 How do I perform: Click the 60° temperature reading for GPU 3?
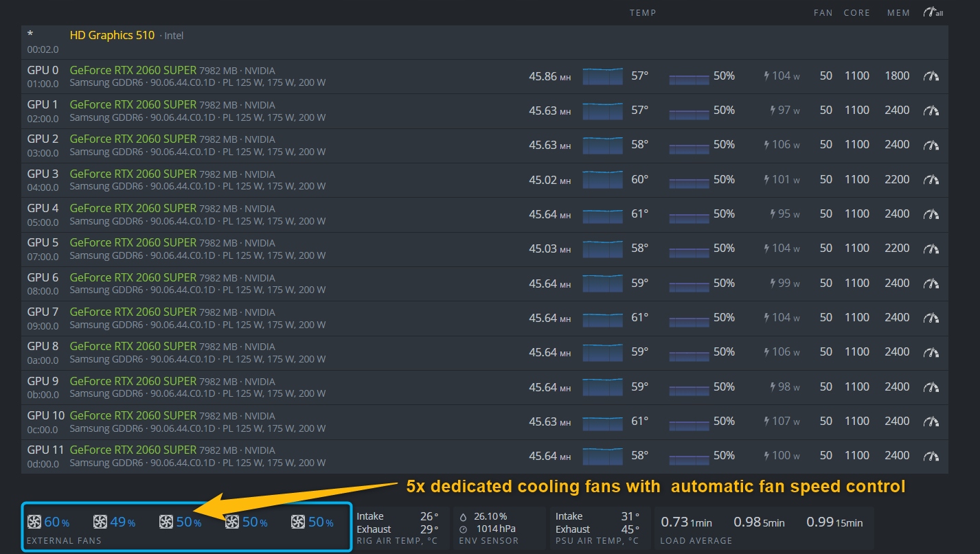[x=639, y=180]
